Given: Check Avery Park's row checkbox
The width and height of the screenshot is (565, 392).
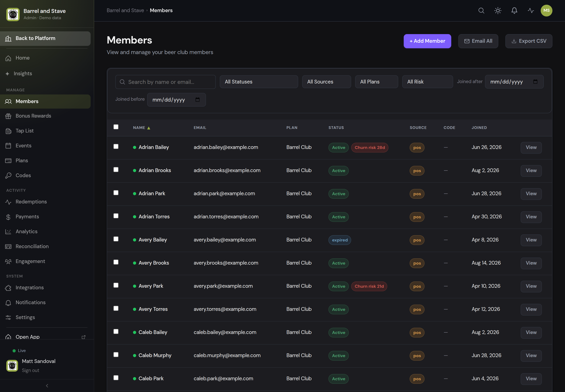Looking at the screenshot, I should click(x=116, y=285).
